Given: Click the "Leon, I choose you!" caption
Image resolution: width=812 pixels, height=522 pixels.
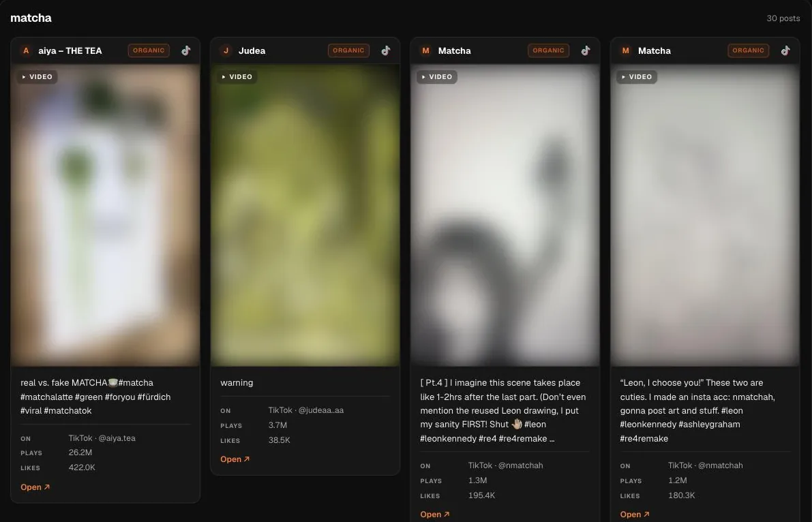Looking at the screenshot, I should (x=697, y=411).
